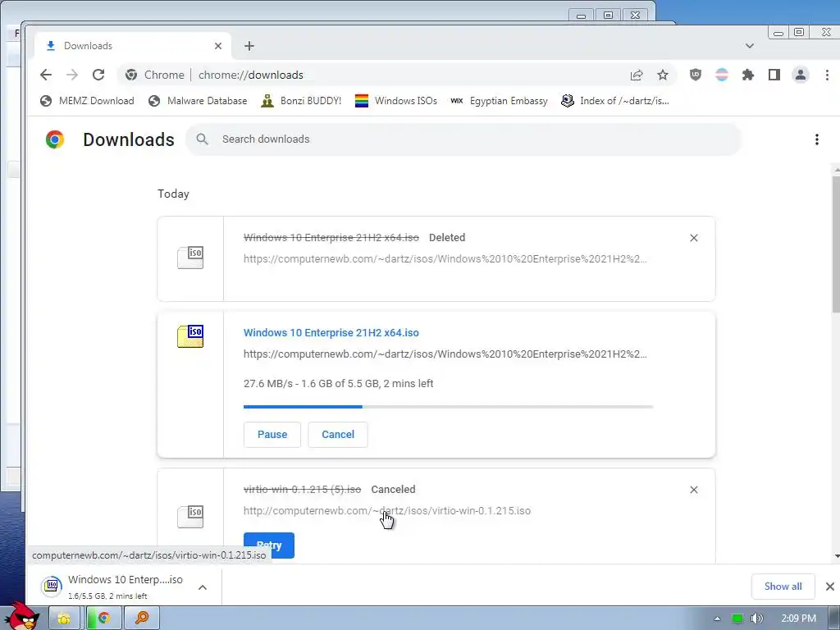Screen dimensions: 840x630
Task: Open the user profile avatar
Action: 801,75
